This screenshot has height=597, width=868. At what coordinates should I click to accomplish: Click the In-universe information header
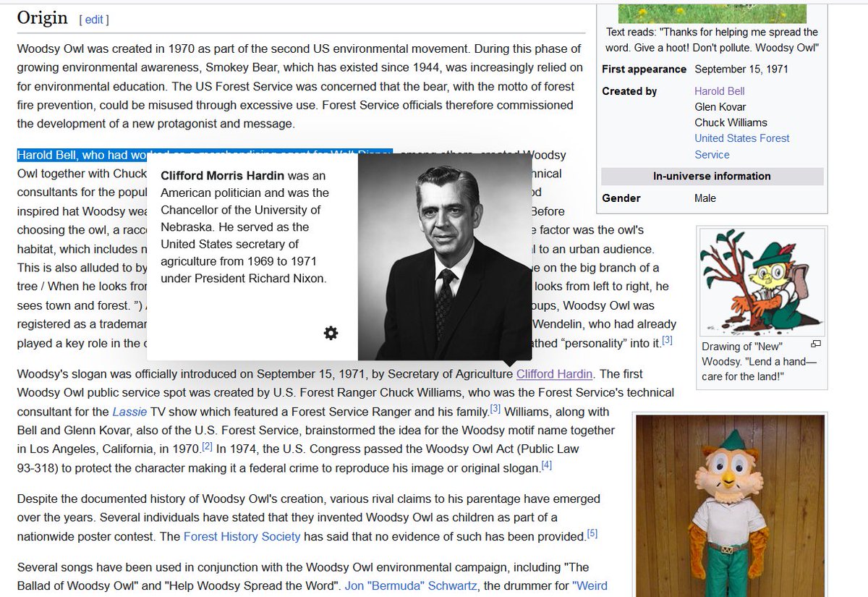coord(712,177)
